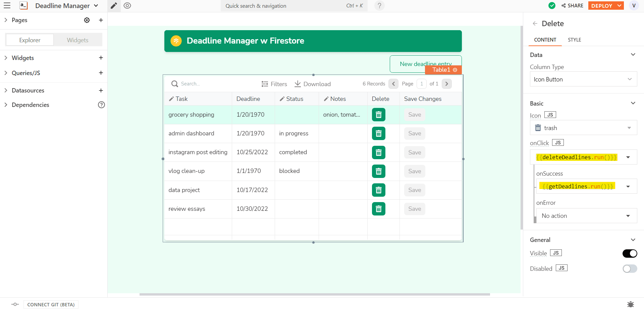
Task: Enable the Disabled switch
Action: tap(630, 269)
